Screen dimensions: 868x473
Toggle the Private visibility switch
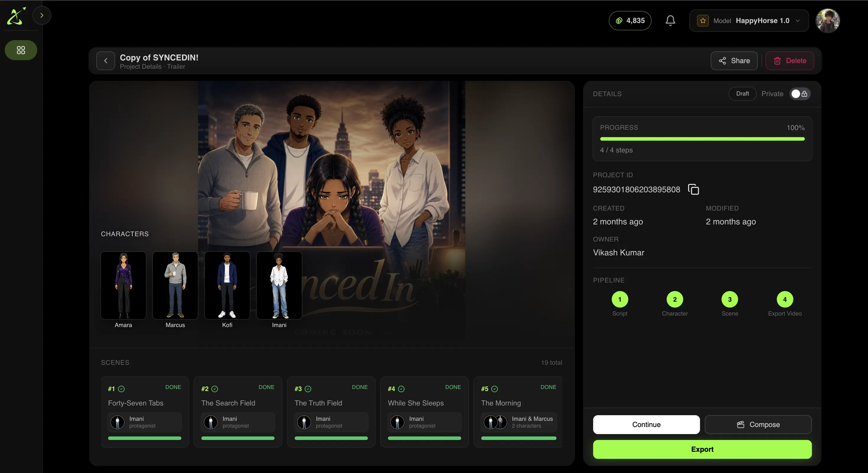click(800, 93)
